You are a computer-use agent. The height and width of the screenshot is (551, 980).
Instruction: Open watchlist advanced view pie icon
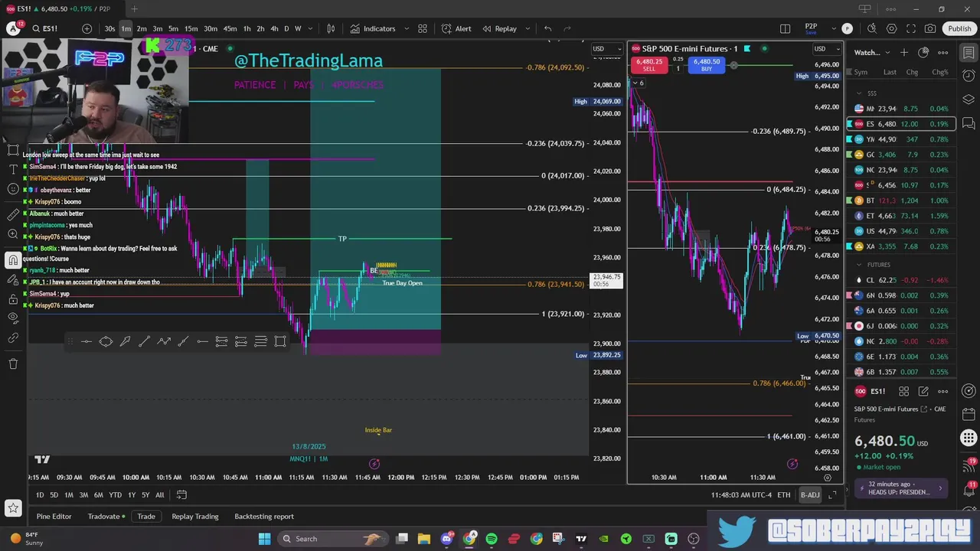[923, 52]
